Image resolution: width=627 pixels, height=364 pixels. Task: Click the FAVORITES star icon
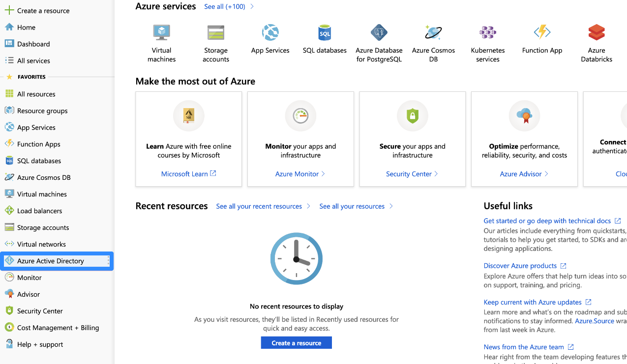9,77
